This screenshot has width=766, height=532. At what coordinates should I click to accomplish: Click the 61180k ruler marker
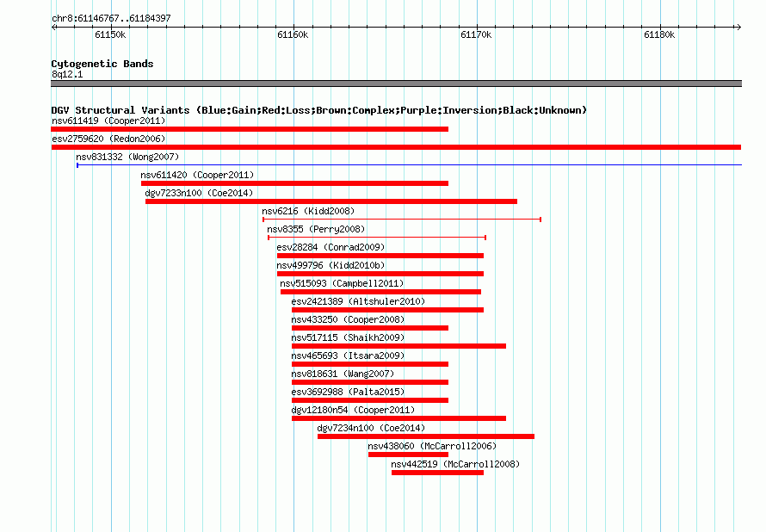659,34
